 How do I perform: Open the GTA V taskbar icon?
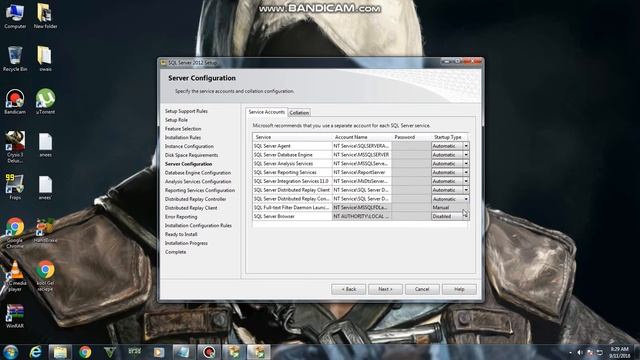110,352
